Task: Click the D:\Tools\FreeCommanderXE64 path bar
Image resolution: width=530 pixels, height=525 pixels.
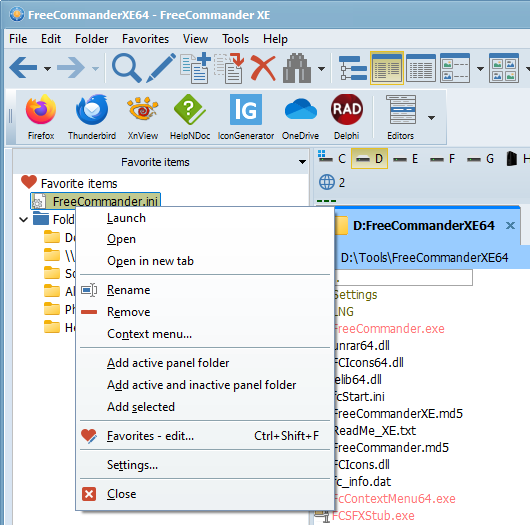Action: click(x=431, y=258)
